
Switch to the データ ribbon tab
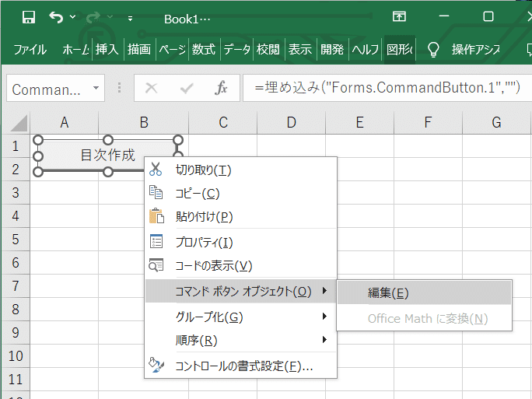pyautogui.click(x=236, y=50)
